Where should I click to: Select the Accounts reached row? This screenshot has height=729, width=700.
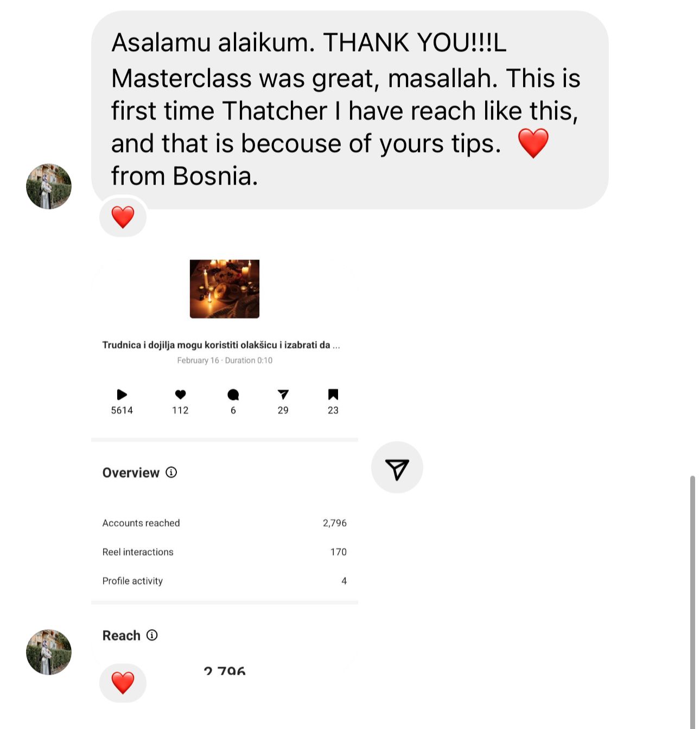225,523
